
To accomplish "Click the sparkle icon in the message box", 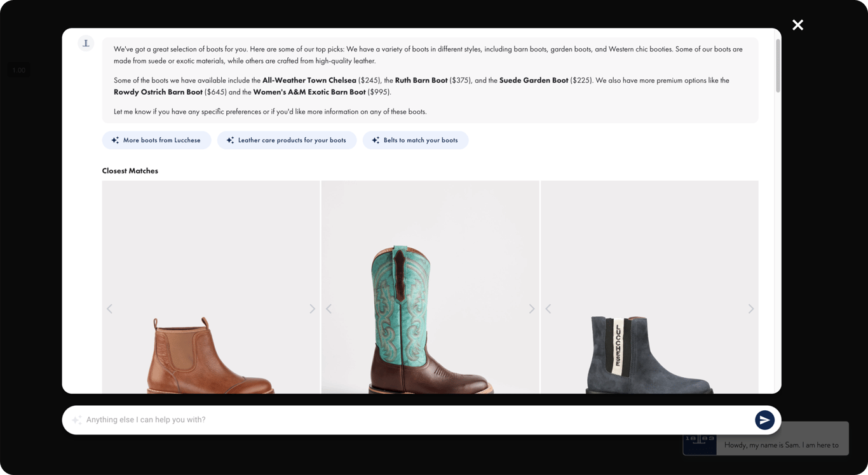I will (76, 420).
